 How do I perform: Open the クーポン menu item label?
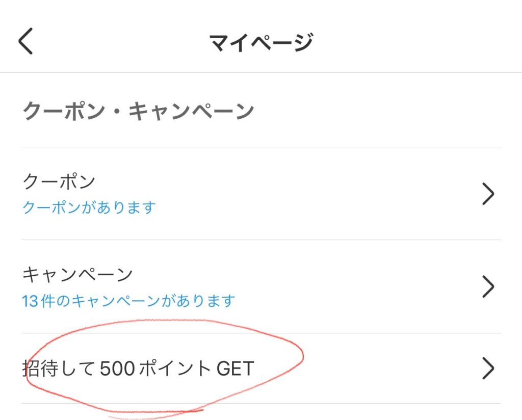[59, 182]
